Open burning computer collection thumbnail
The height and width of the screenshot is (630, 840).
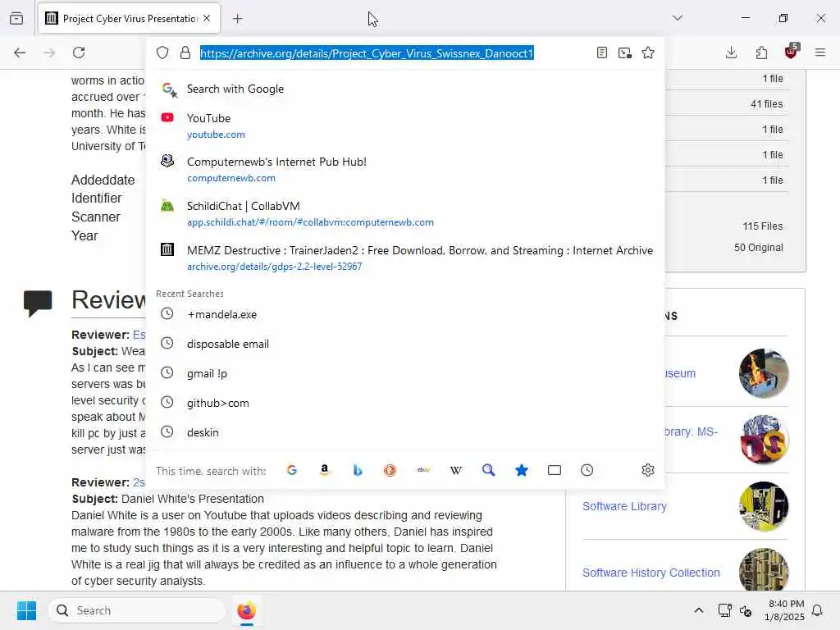click(764, 373)
